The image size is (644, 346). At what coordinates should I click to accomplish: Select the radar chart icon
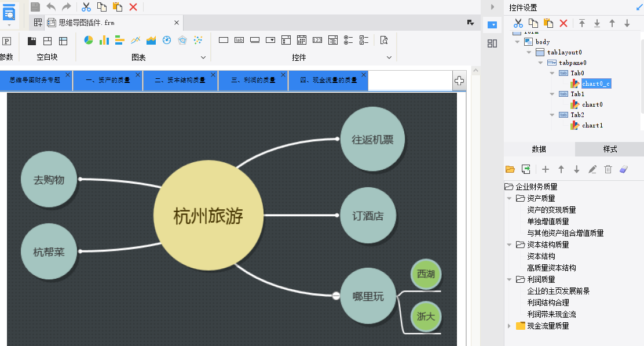(182, 40)
